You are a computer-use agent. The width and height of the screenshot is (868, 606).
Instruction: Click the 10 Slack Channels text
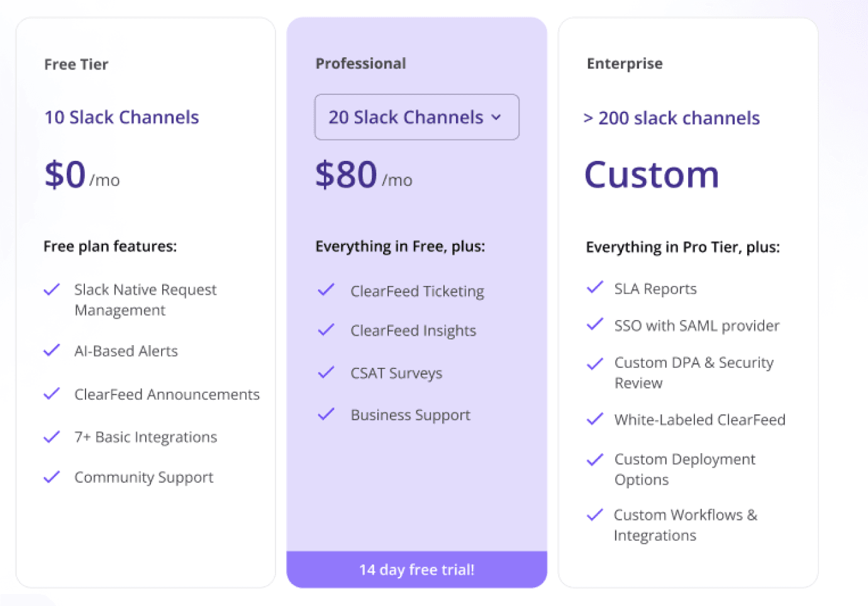tap(121, 118)
